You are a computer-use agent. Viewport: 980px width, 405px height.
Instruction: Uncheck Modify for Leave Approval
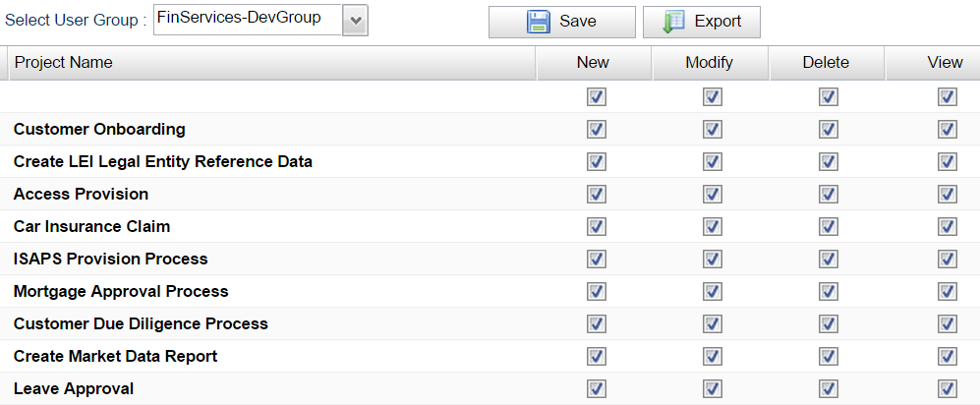tap(713, 388)
